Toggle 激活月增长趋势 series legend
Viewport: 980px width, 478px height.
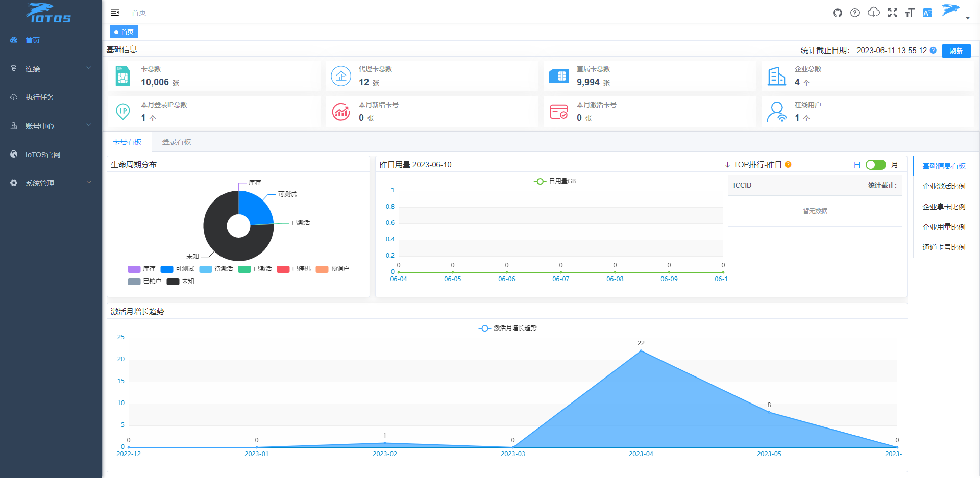click(x=507, y=328)
